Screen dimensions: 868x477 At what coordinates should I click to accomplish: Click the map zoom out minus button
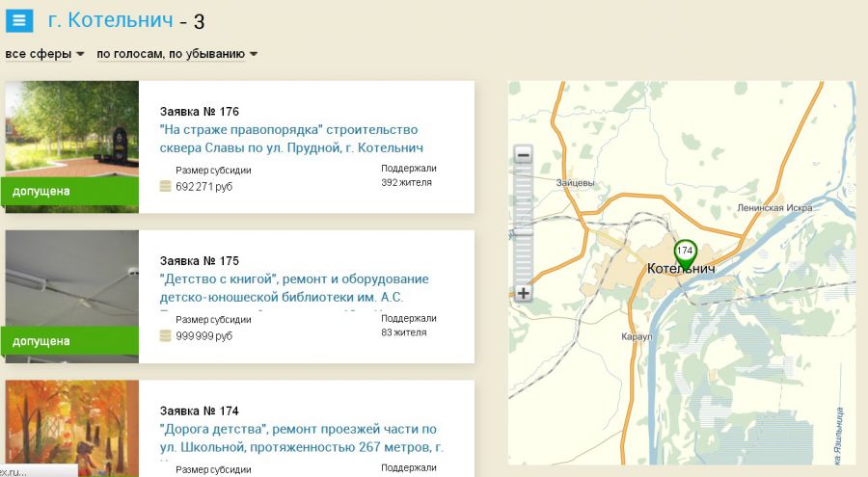(523, 154)
